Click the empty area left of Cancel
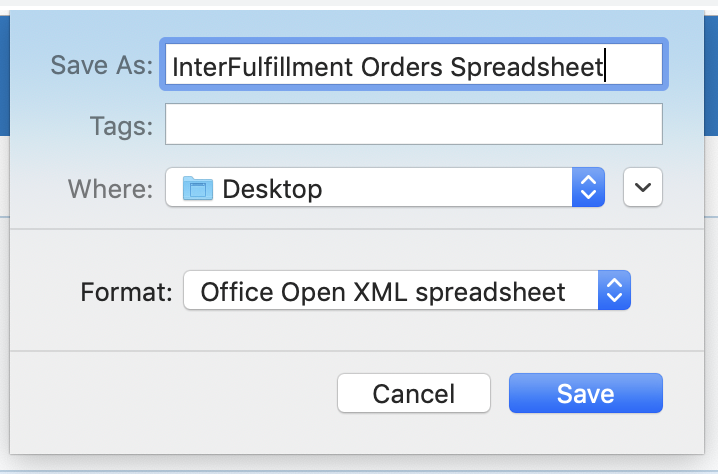Screen dimensions: 718x474 (x=174, y=393)
